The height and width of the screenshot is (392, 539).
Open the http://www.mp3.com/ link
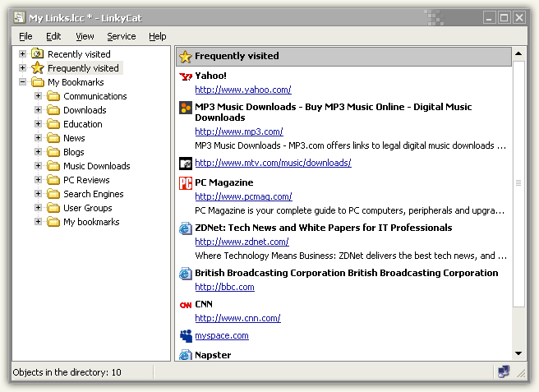(239, 131)
